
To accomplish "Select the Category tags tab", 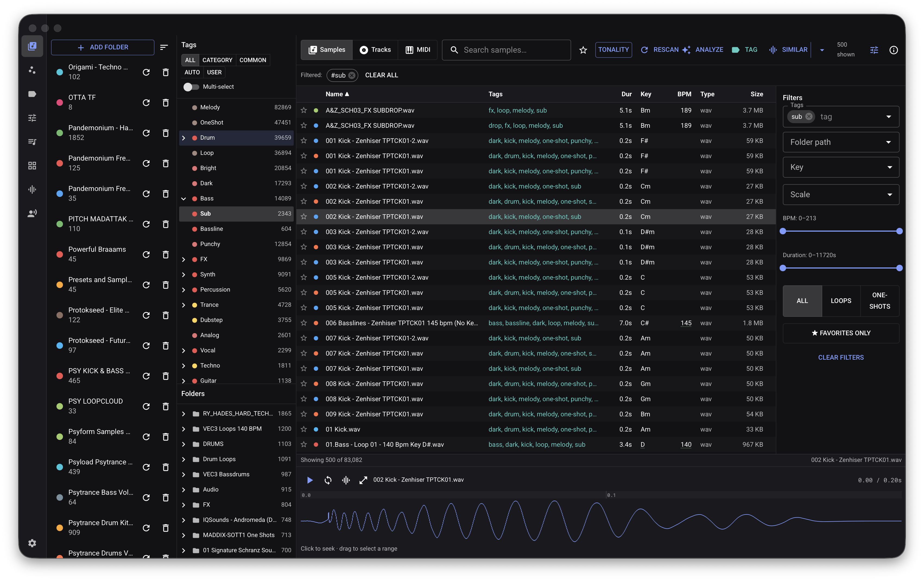I will 217,60.
